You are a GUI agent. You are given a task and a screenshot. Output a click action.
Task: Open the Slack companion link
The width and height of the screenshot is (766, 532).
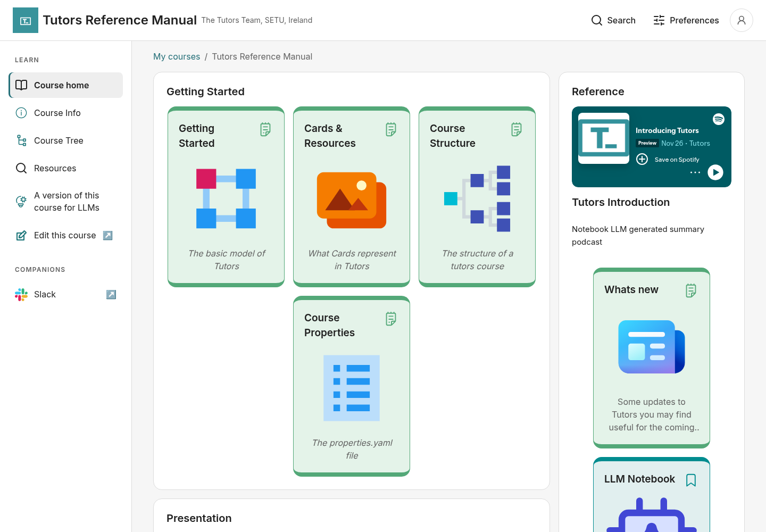[x=66, y=294]
